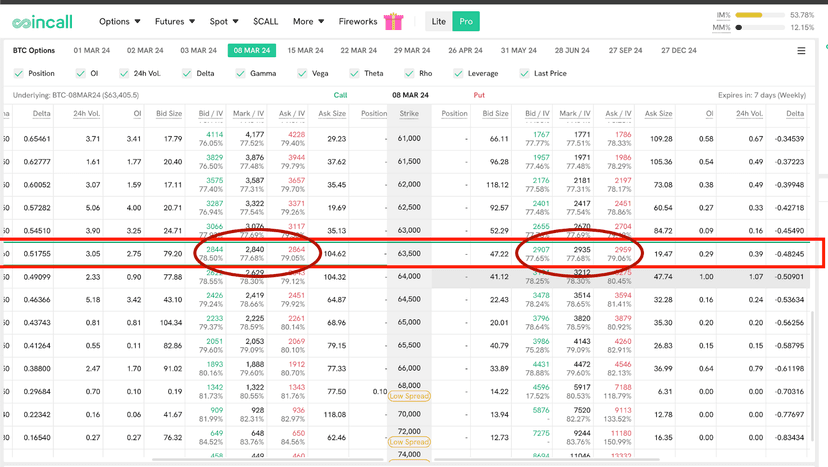Select the 01 MAR 24 expiry tab
Screen dimensions: 828x467
[x=92, y=51]
